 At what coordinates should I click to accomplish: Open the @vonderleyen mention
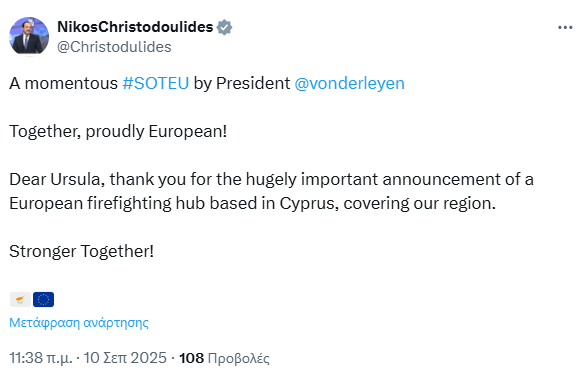point(349,83)
